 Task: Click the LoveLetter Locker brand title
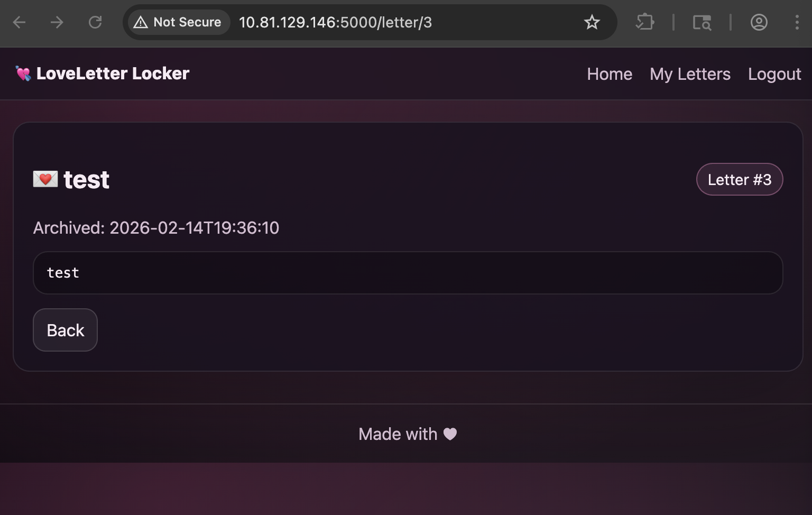pos(113,73)
